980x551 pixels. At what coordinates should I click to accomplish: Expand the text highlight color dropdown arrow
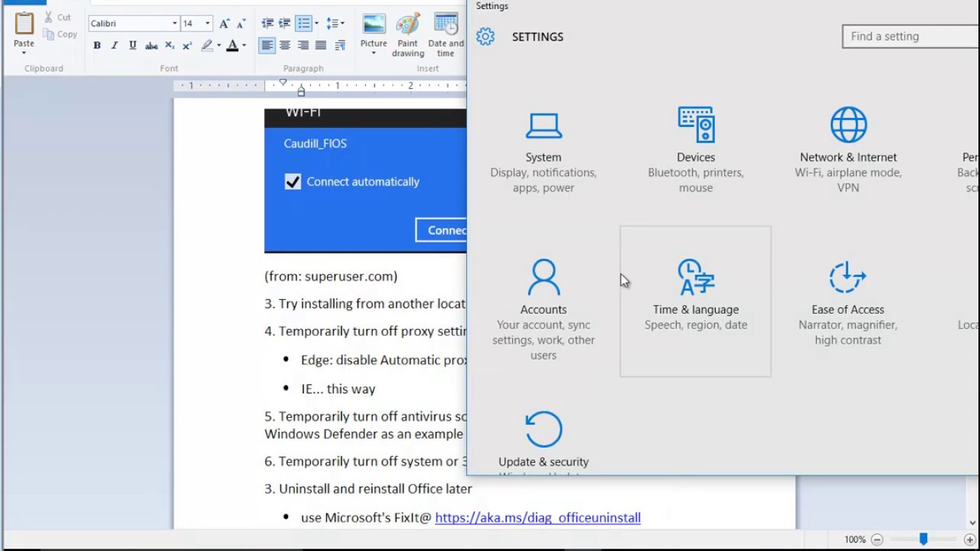pyautogui.click(x=219, y=46)
